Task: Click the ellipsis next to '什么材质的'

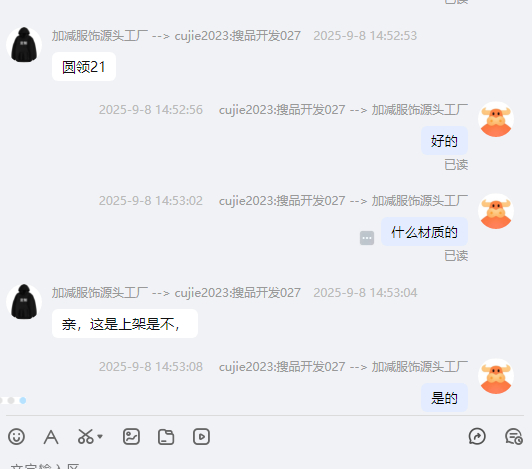Action: [367, 238]
